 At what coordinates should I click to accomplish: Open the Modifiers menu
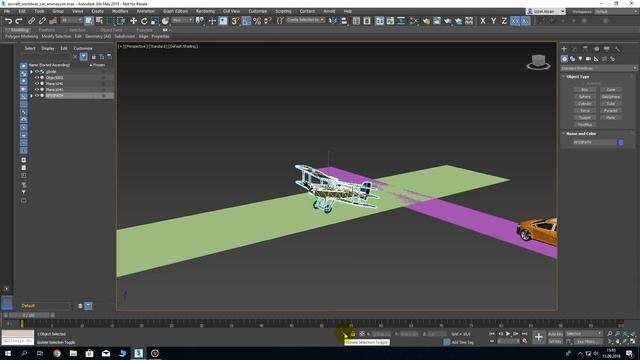[x=120, y=11]
